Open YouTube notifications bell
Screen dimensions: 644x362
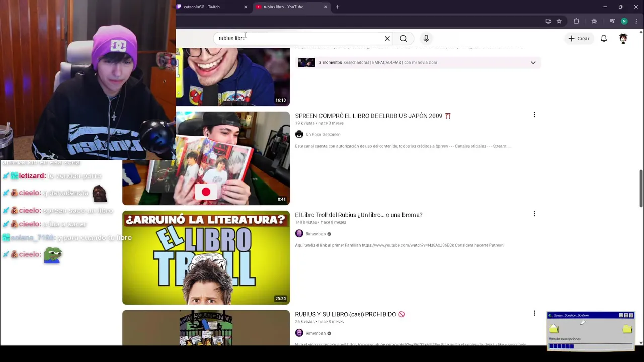pos(604,38)
